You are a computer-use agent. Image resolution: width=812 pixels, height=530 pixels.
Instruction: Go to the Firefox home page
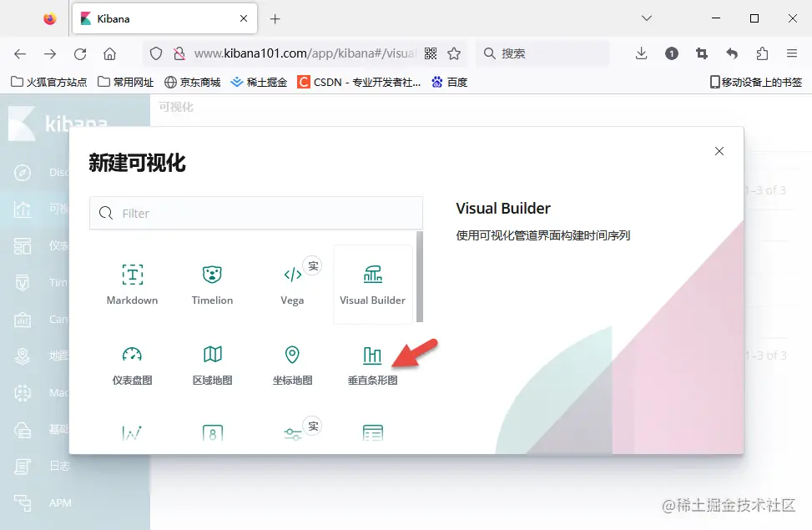click(110, 53)
